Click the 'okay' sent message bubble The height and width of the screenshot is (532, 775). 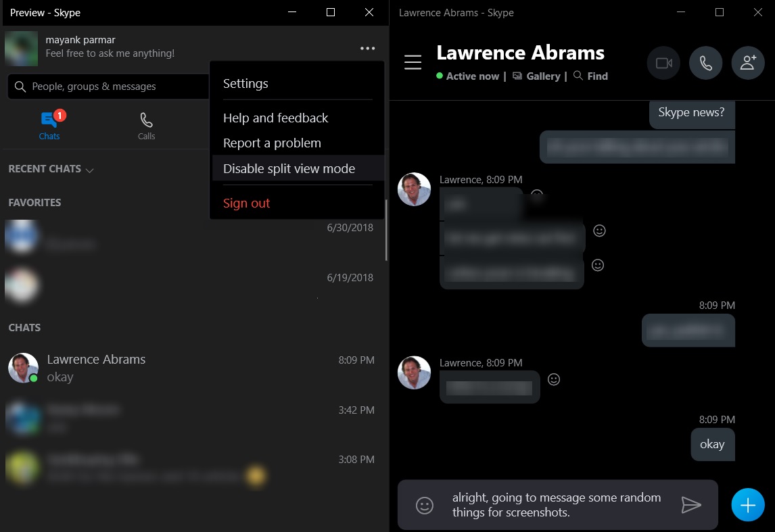713,445
